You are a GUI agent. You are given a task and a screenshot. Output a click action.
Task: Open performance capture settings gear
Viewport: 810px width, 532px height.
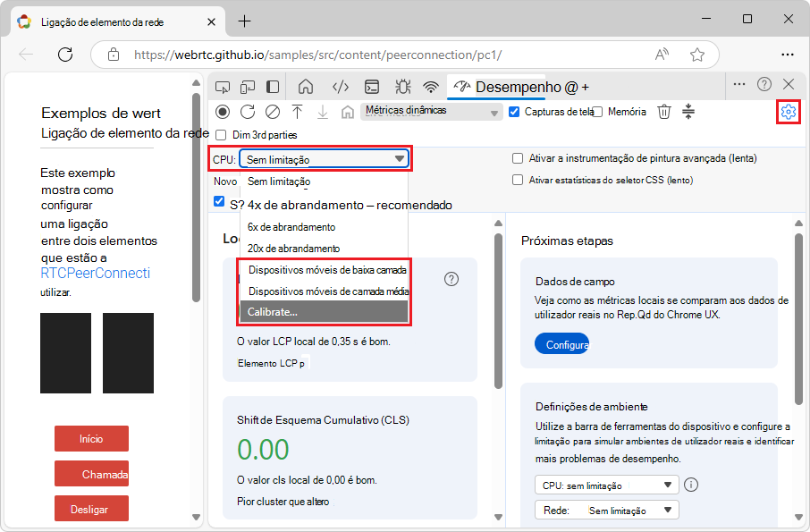point(787,112)
